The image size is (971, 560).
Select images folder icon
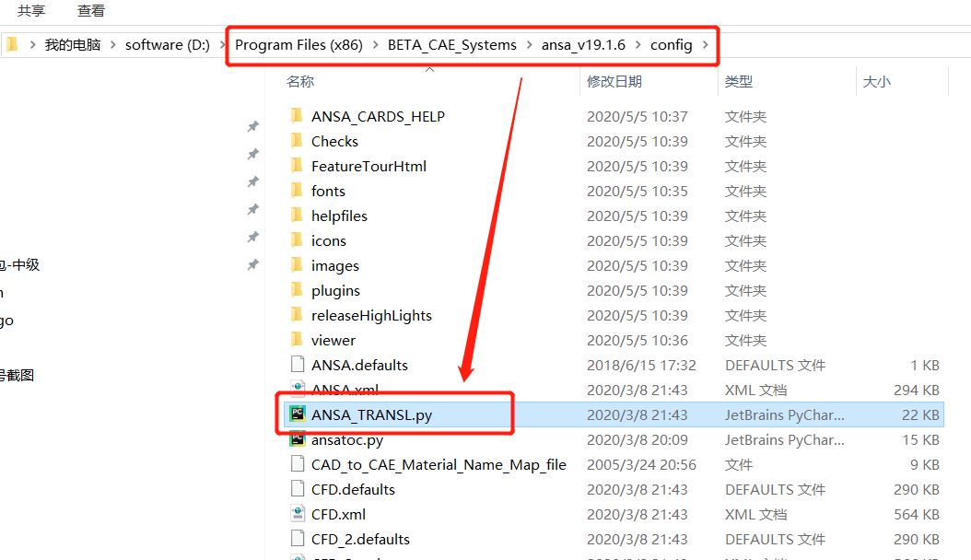pyautogui.click(x=298, y=265)
